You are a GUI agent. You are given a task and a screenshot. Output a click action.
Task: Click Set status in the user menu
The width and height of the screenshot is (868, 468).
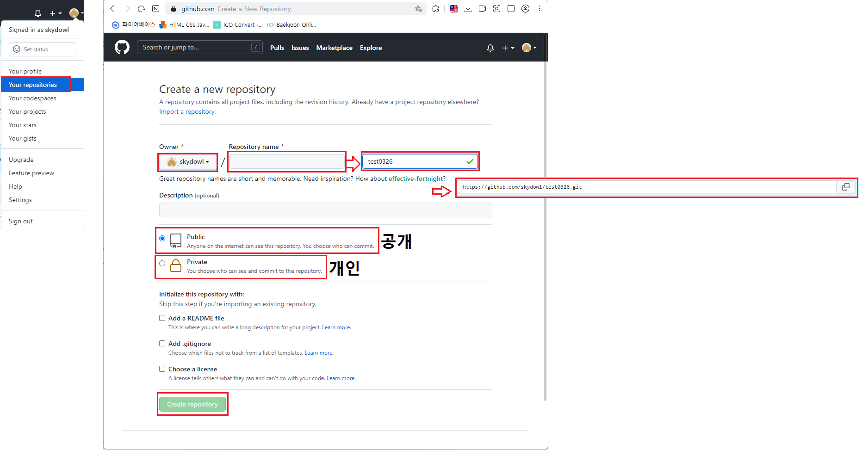[43, 49]
